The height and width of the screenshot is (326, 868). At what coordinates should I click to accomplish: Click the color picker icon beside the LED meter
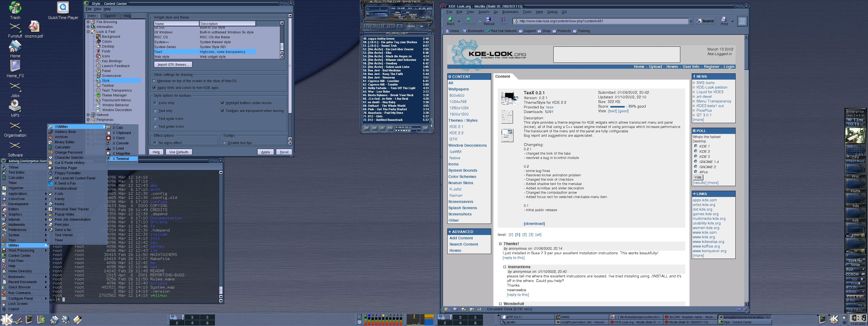pyautogui.click(x=360, y=316)
